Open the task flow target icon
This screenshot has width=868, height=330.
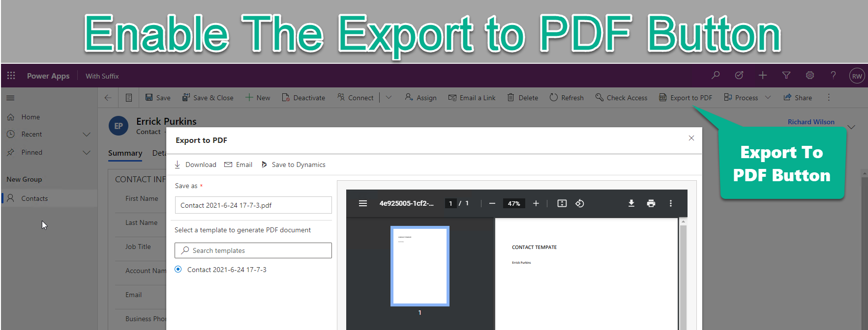click(x=739, y=76)
